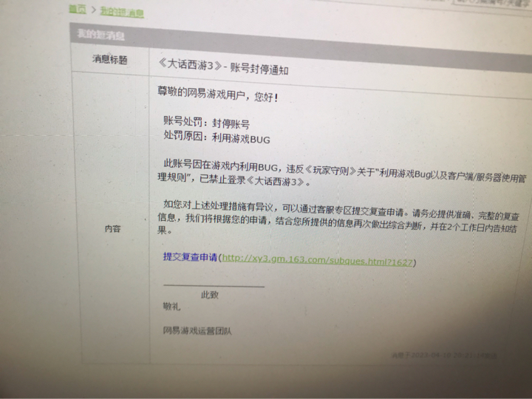This screenshot has width=532, height=399.
Task: Open the 我的短消息 breadcrumb link
Action: coord(122,13)
